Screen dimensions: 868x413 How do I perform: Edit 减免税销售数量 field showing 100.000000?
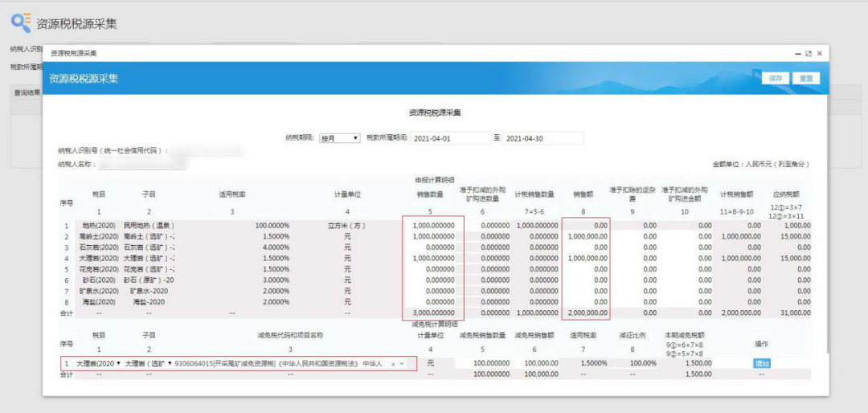[x=483, y=364]
